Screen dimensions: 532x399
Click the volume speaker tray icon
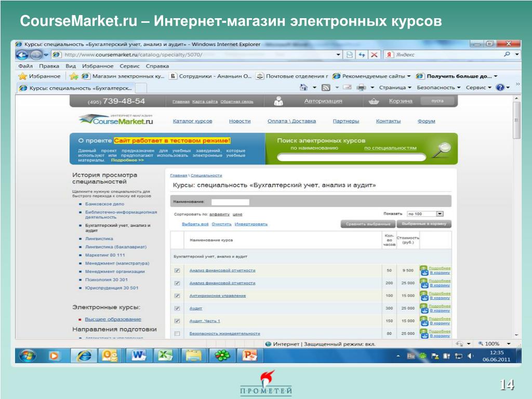(x=470, y=356)
